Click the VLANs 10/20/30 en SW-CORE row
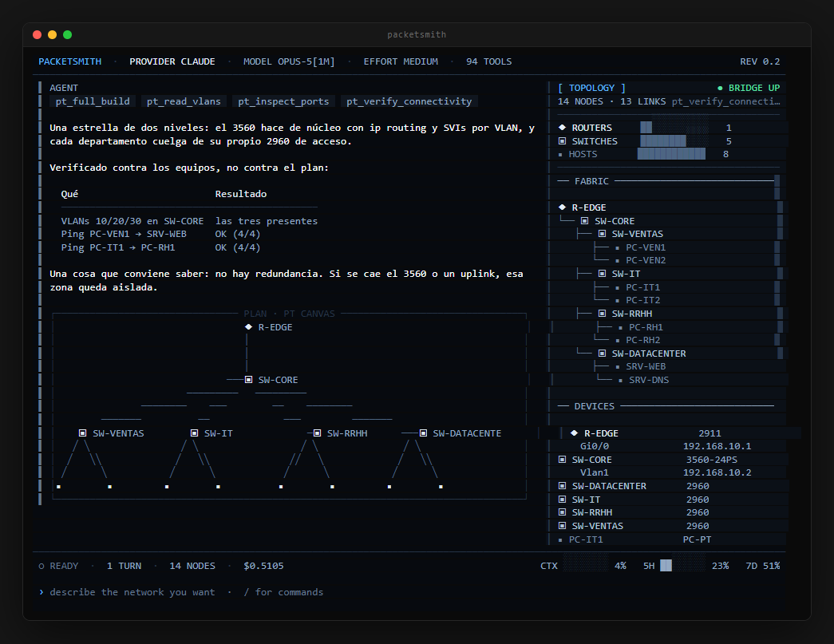 pyautogui.click(x=189, y=221)
